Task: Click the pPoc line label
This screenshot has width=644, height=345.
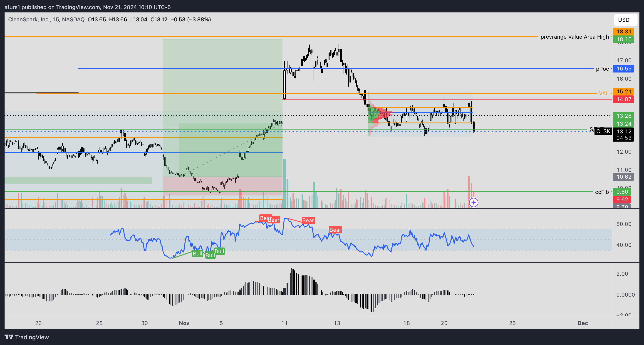Action: click(602, 69)
